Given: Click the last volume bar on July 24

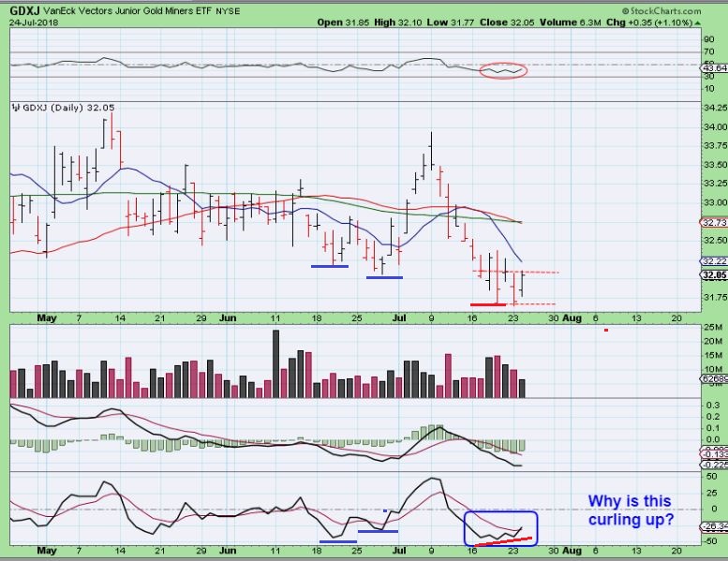Looking at the screenshot, I should pyautogui.click(x=522, y=389).
